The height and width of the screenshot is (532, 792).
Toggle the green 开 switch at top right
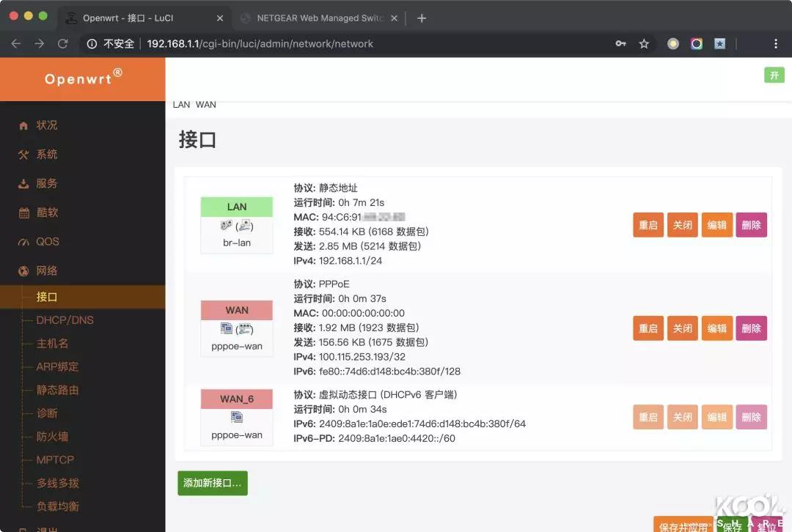pos(774,75)
